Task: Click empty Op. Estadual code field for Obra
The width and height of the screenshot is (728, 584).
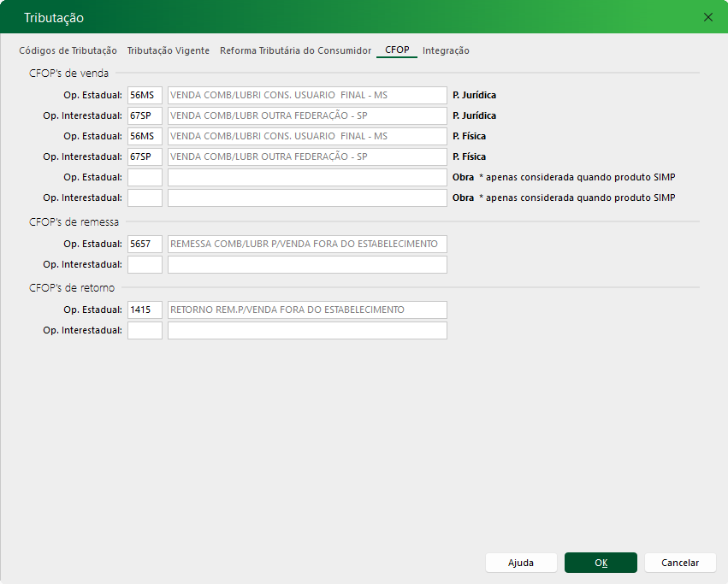Action: click(x=145, y=177)
